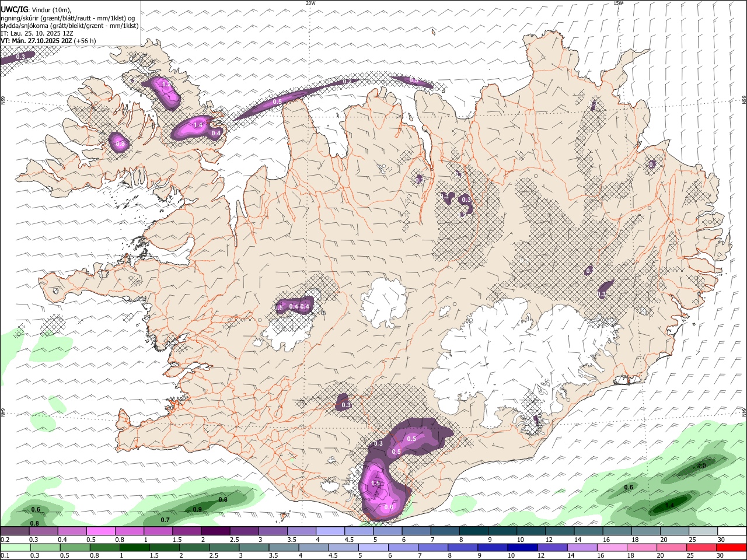Pick the lavender 14–16 swatch in lower legend

[583, 547]
